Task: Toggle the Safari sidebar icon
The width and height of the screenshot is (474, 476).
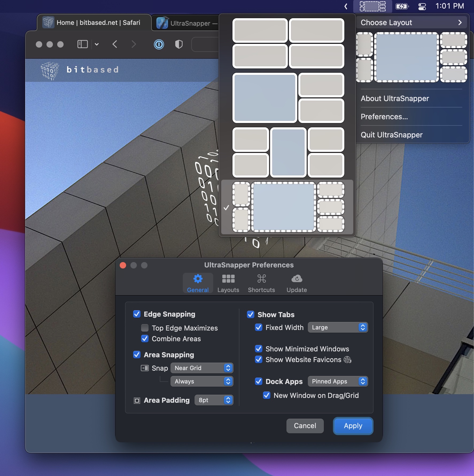Action: click(x=83, y=44)
